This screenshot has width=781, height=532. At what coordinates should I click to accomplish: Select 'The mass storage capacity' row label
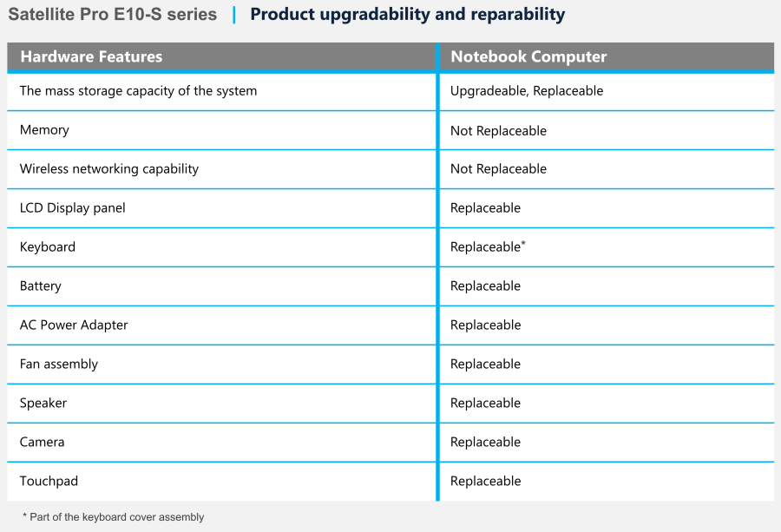click(138, 91)
